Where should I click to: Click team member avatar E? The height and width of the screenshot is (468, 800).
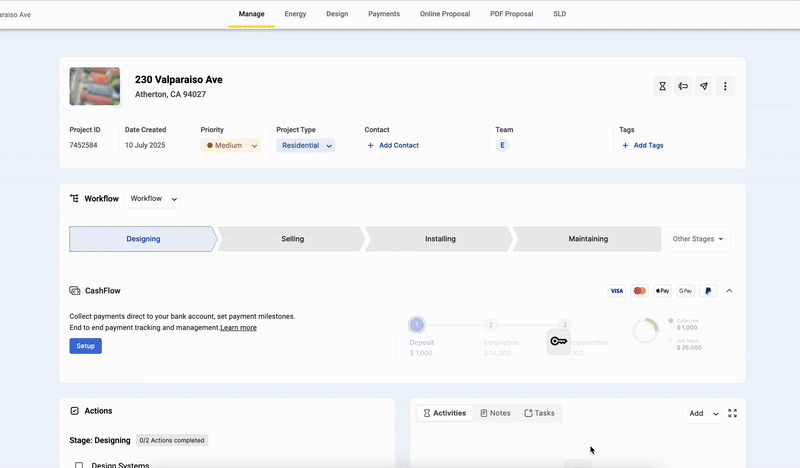click(503, 145)
